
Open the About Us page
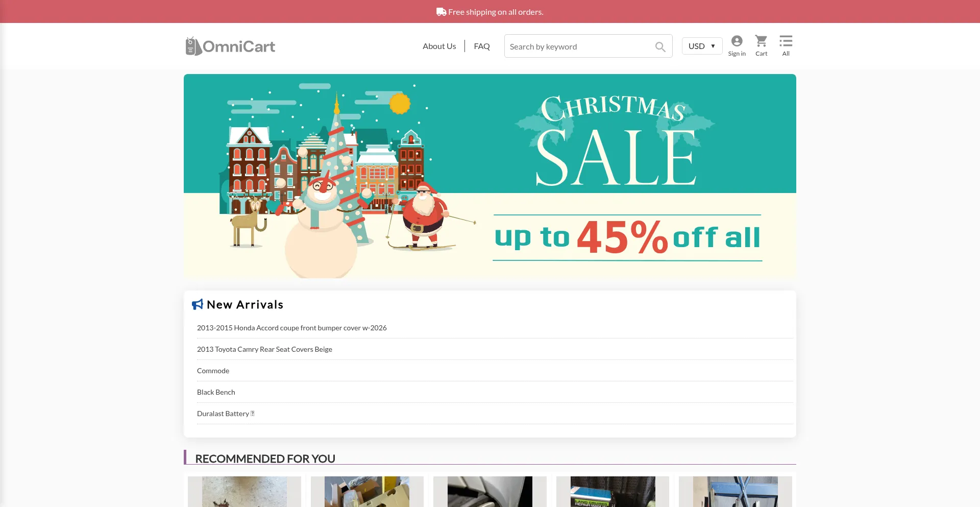(x=439, y=46)
